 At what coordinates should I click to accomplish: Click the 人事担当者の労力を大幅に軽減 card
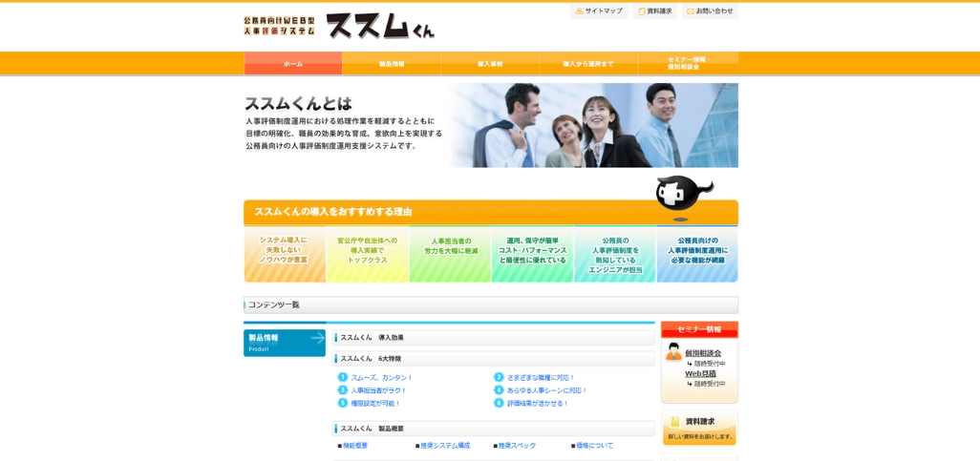(450, 254)
